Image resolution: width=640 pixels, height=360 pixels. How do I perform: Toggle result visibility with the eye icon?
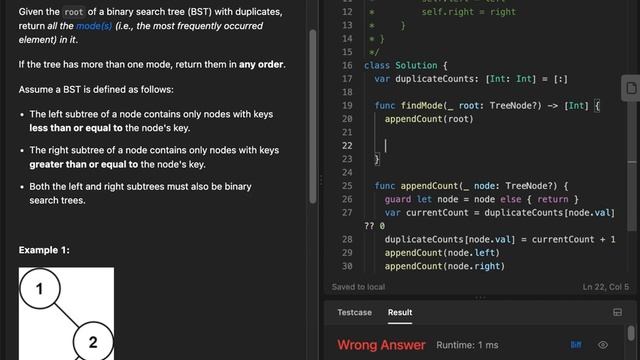click(602, 345)
